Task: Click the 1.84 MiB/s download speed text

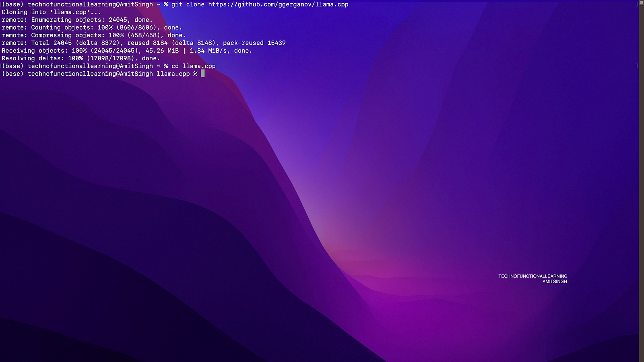Action: [208, 51]
